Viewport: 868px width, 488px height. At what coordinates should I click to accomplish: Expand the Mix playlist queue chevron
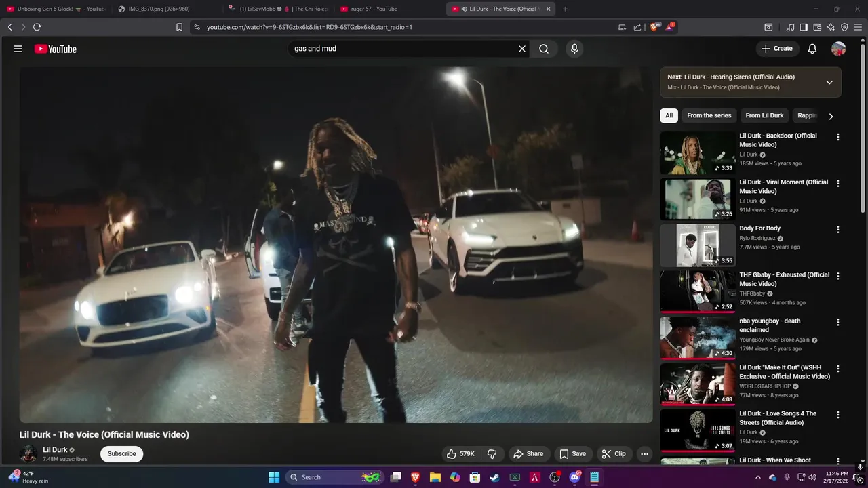click(x=829, y=82)
